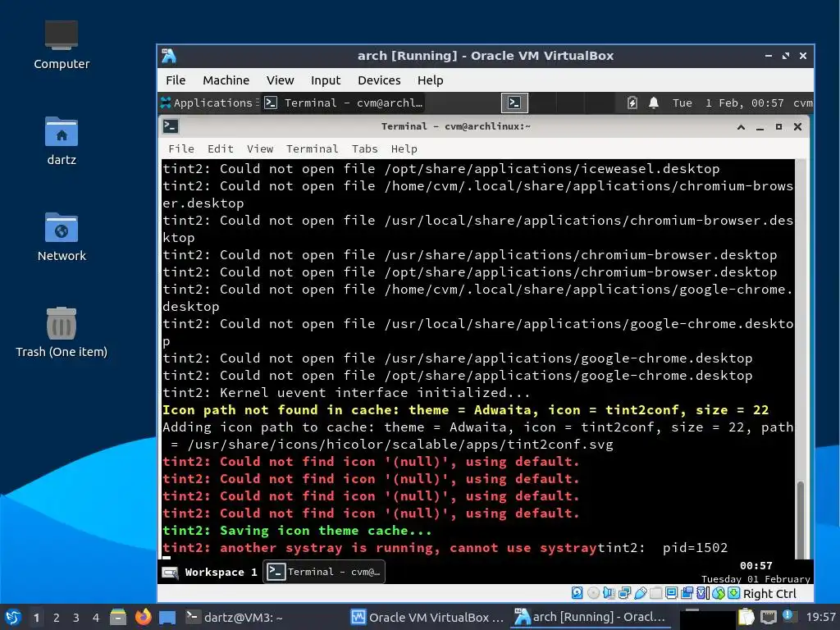
Task: Open the guest Terminal Tabs menu
Action: tap(365, 149)
